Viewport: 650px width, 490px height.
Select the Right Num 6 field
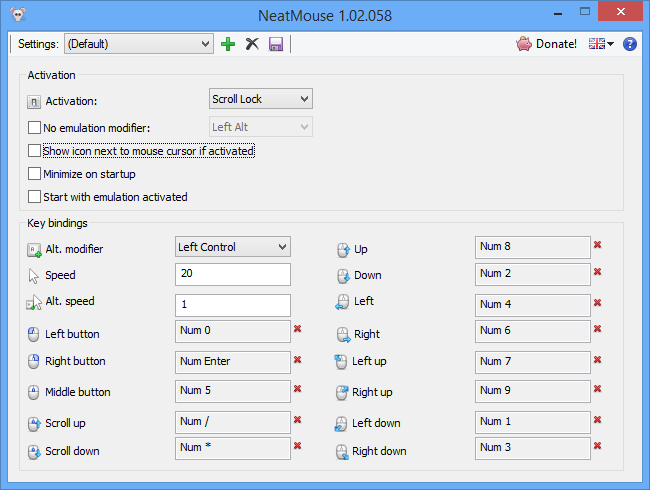533,331
